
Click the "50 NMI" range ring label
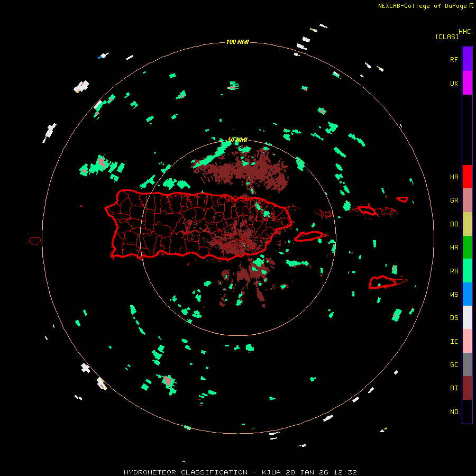(x=237, y=140)
